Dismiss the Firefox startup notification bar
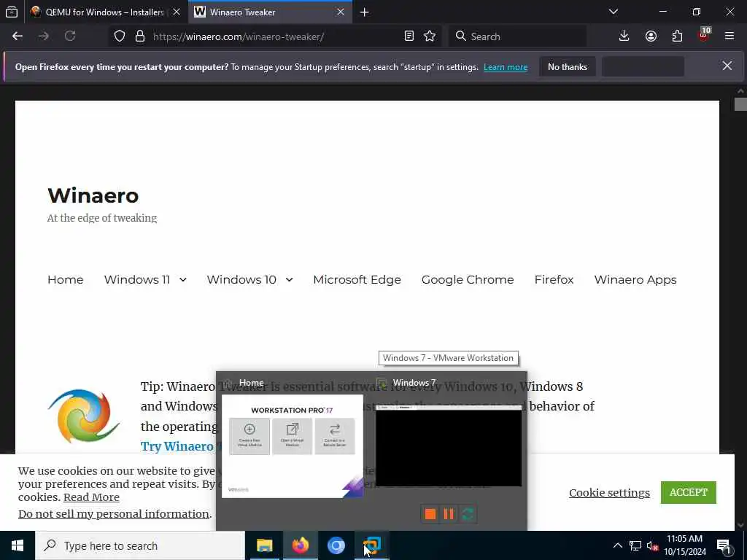 point(727,66)
